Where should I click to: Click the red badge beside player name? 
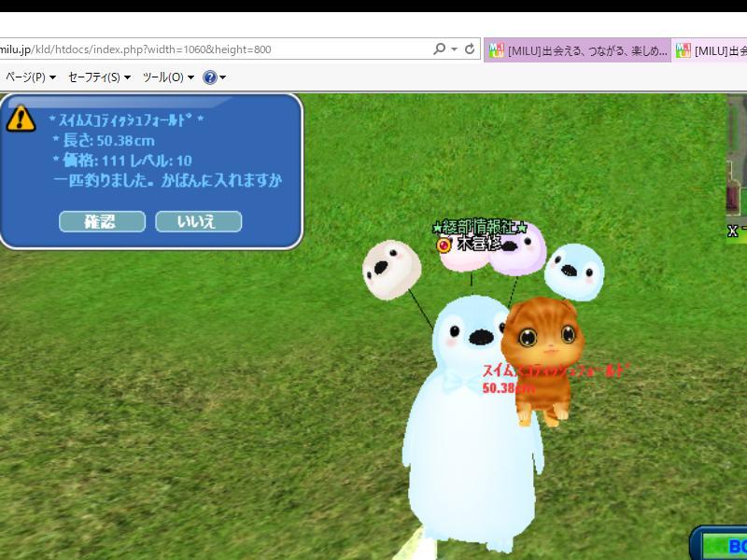coord(444,245)
